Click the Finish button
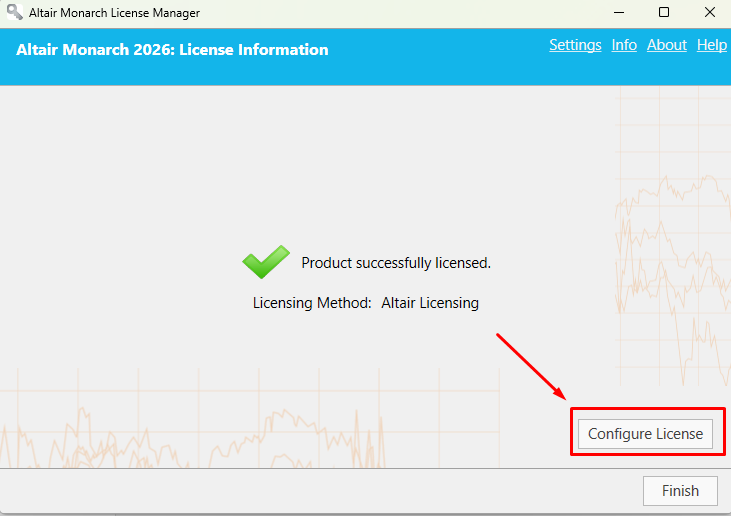The width and height of the screenshot is (731, 516). (x=680, y=490)
